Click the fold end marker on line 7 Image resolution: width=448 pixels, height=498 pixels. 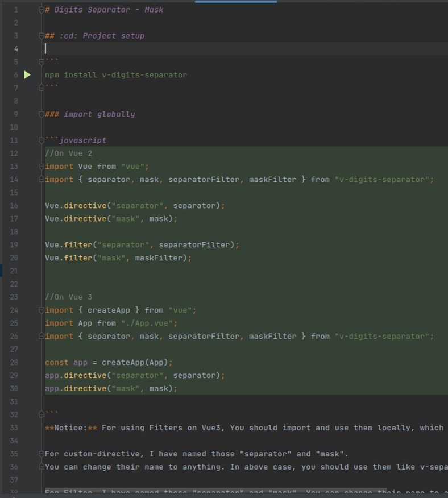click(42, 88)
